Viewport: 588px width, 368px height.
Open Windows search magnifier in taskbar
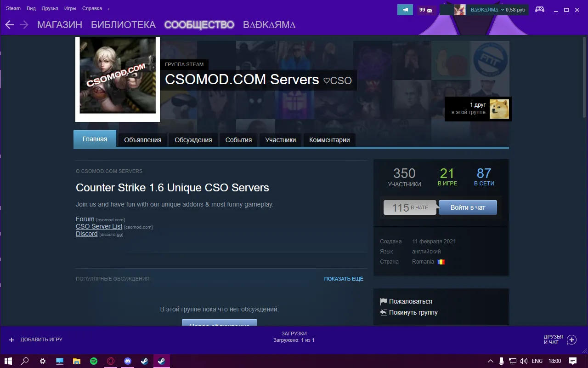point(25,361)
